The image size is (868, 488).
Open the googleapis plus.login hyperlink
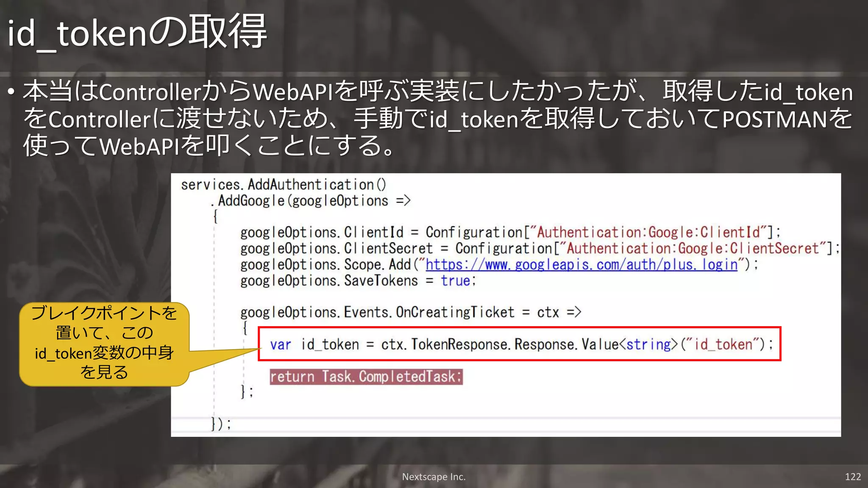click(581, 265)
